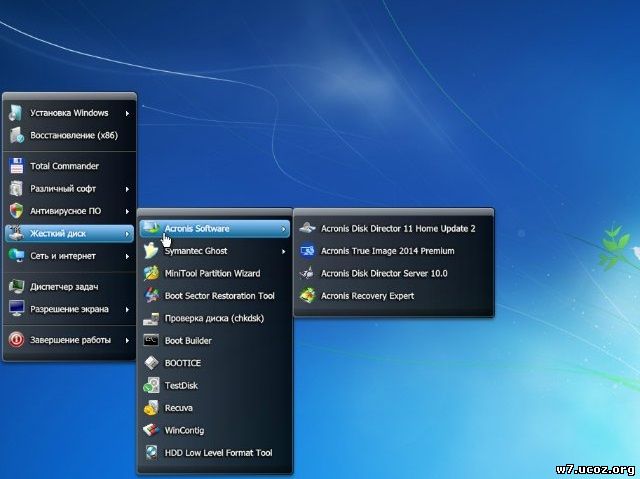Launch MiniTool Partition Wizard entry
Screen dimensions: 640x479
[215, 273]
